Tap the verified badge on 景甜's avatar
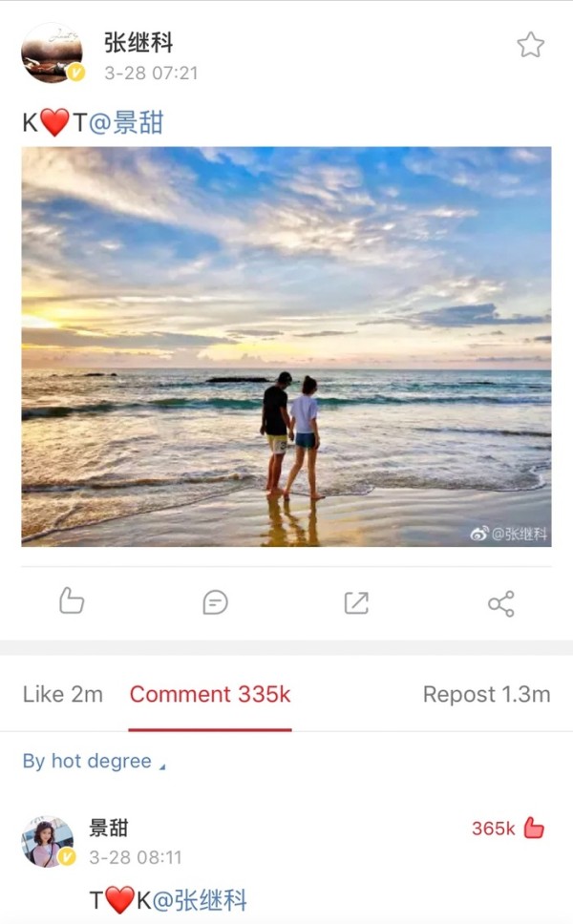The width and height of the screenshot is (573, 924). click(67, 857)
